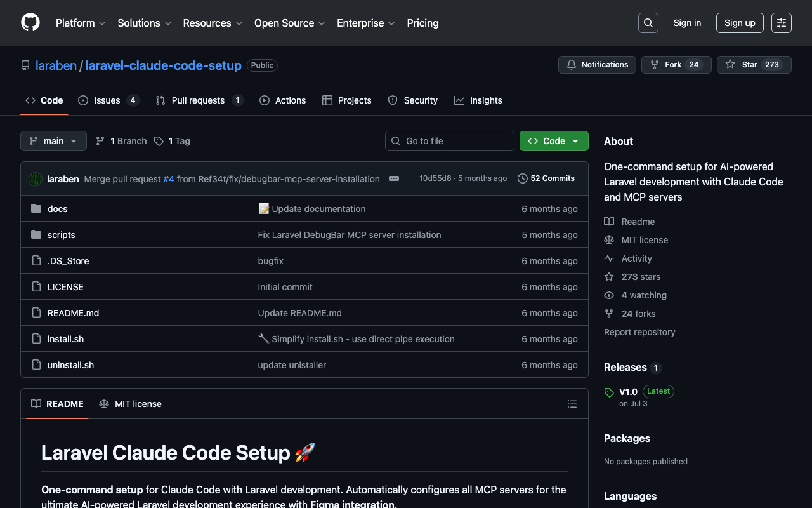Click the GitHub logo home icon
This screenshot has width=812, height=508.
click(30, 23)
